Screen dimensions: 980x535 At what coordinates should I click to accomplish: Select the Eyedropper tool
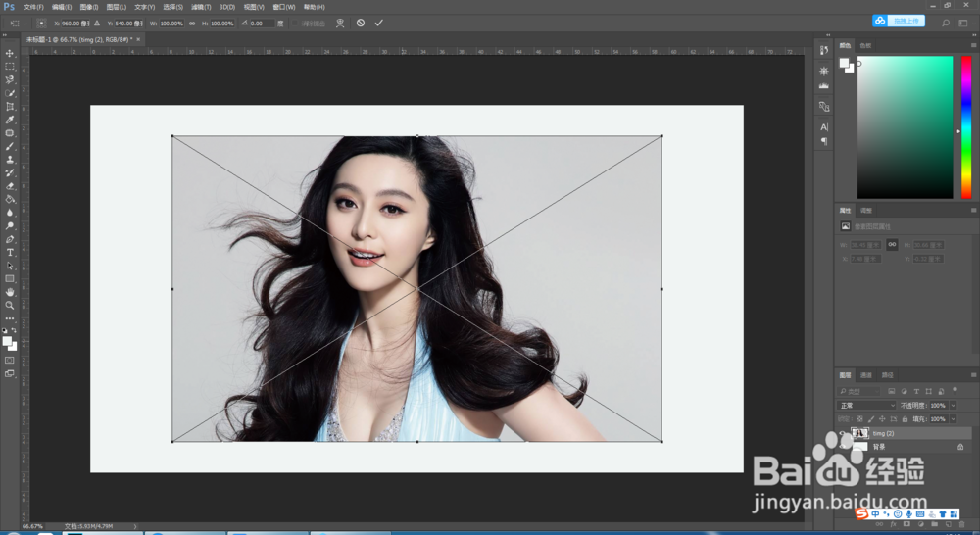[x=10, y=120]
